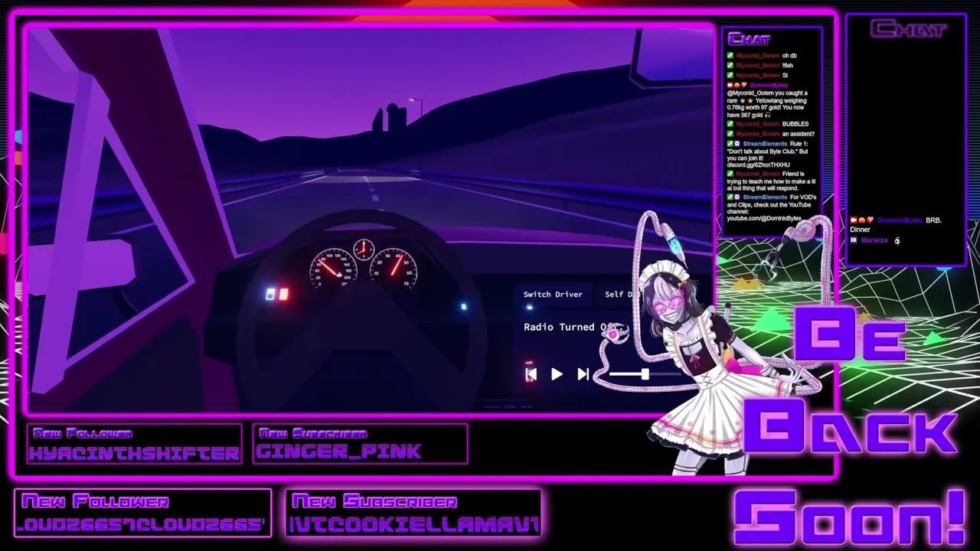Click the right Chat panel header
Viewport: 980px width, 551px height.
point(909,29)
